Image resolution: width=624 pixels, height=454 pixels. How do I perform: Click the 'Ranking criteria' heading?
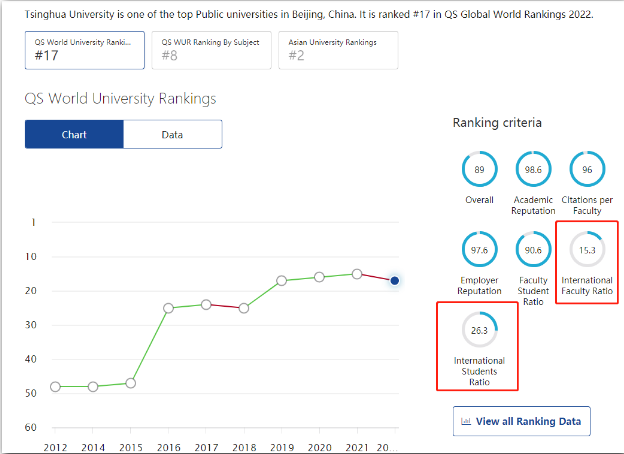point(497,123)
